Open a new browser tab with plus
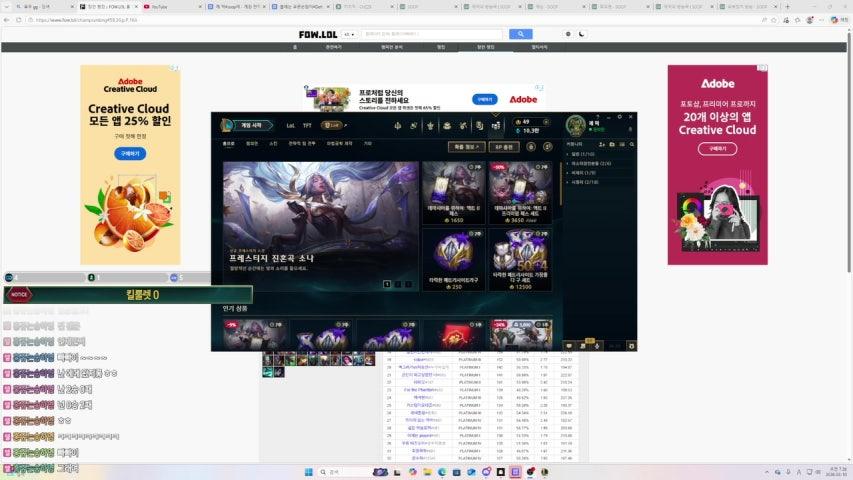The height and width of the screenshot is (480, 853). tap(787, 7)
